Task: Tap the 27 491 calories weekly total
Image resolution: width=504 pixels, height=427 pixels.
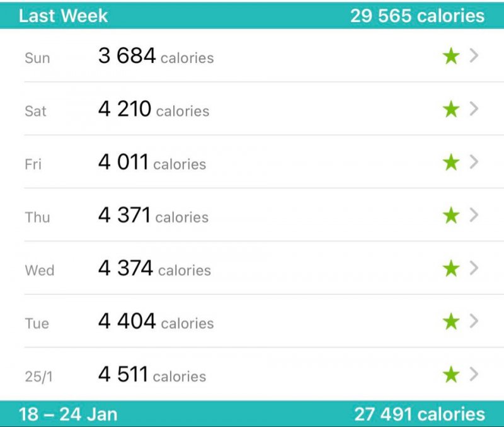Action: (420, 414)
